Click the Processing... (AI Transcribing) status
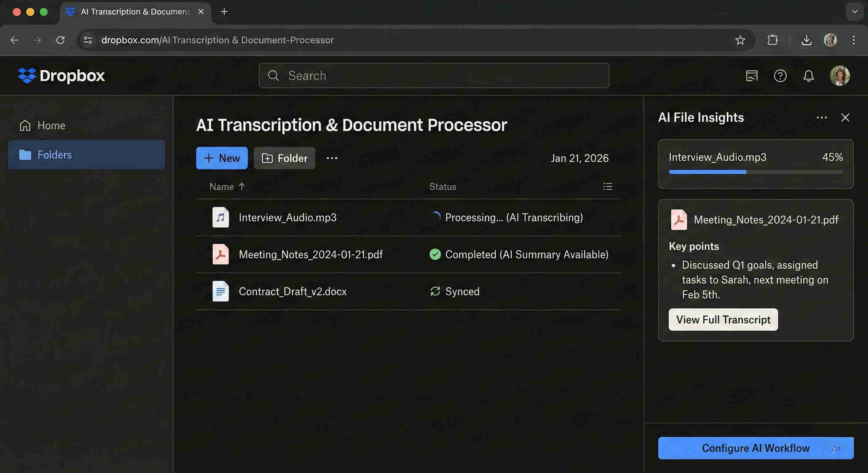The image size is (868, 473). 514,217
